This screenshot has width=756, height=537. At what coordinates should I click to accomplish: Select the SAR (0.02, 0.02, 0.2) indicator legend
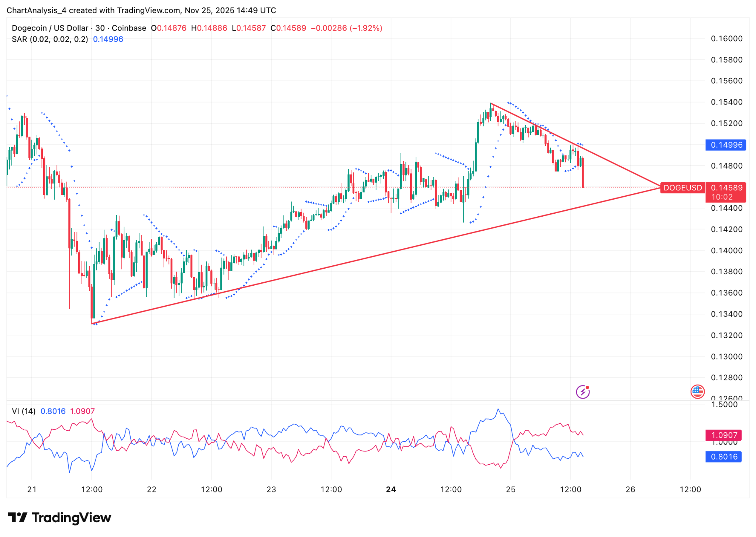(50, 39)
